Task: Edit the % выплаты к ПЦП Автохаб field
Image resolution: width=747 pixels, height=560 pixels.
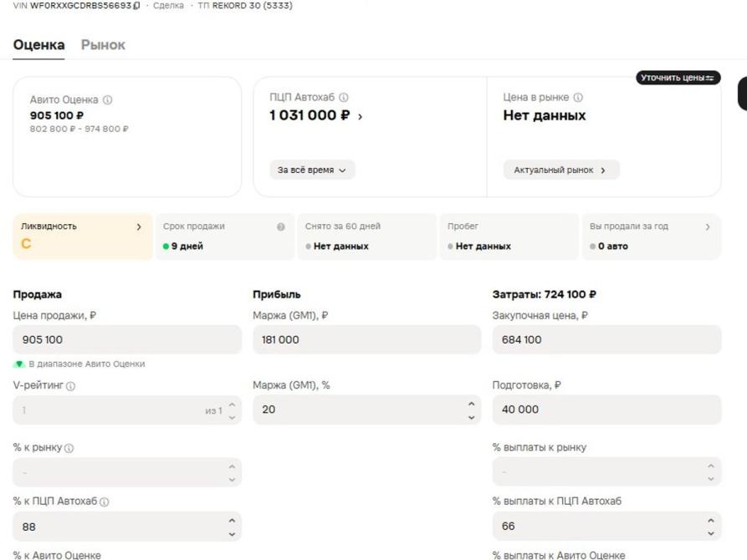Action: pyautogui.click(x=607, y=527)
